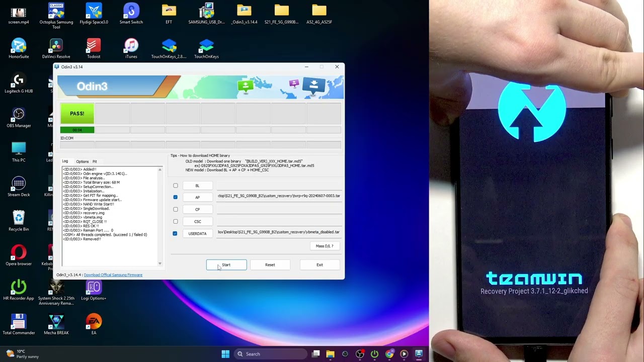Viewport: 644px width, 362px height.
Task: Click the Mass D/L ? button
Action: [x=325, y=246]
